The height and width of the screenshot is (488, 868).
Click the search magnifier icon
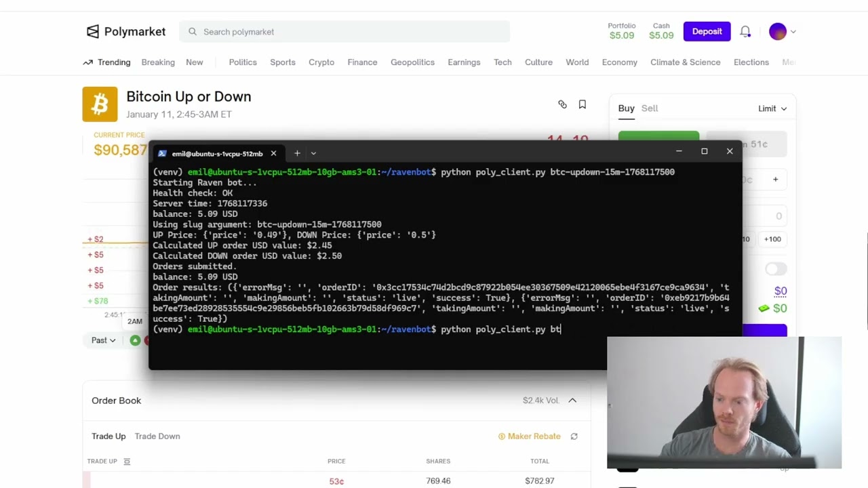pyautogui.click(x=193, y=32)
